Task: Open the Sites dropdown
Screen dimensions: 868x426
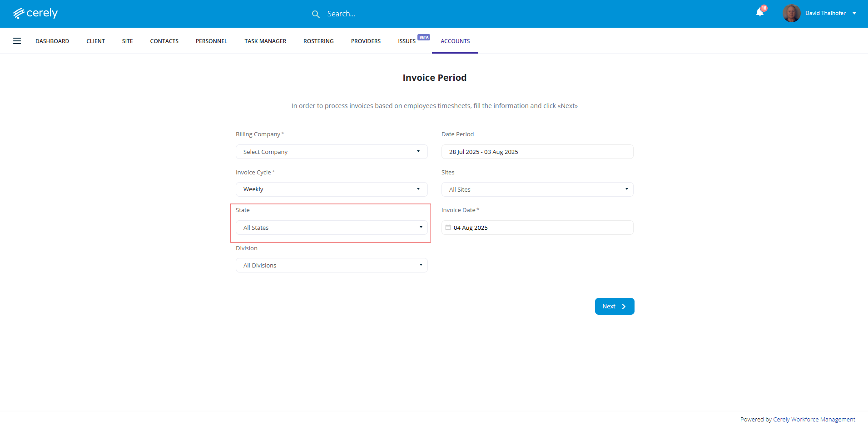Action: [537, 189]
